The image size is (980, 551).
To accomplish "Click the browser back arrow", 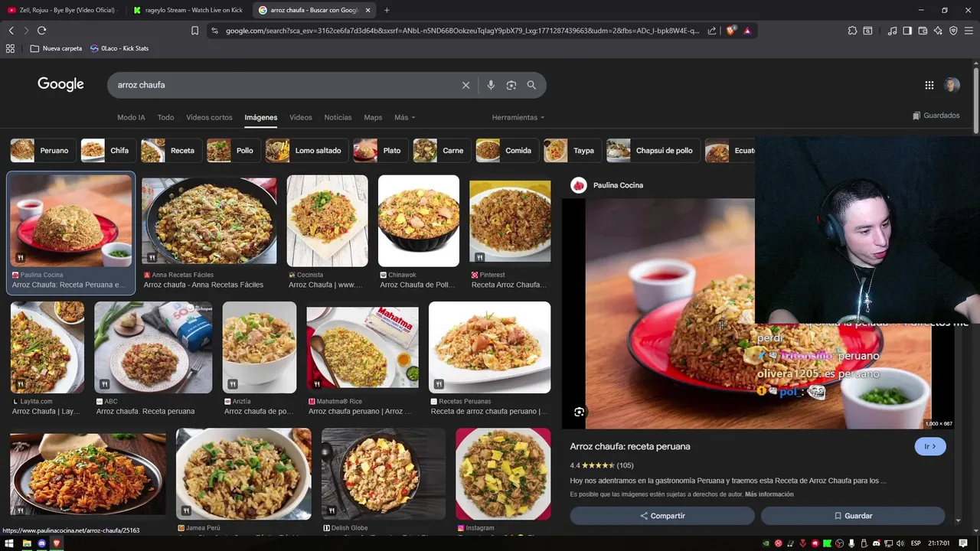I will (x=11, y=31).
